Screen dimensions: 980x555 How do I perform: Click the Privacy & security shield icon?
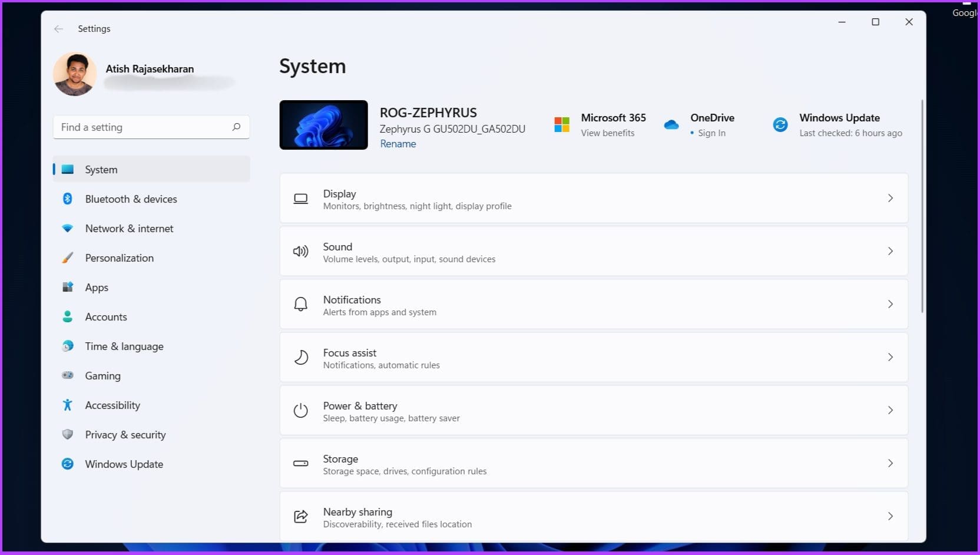tap(68, 434)
